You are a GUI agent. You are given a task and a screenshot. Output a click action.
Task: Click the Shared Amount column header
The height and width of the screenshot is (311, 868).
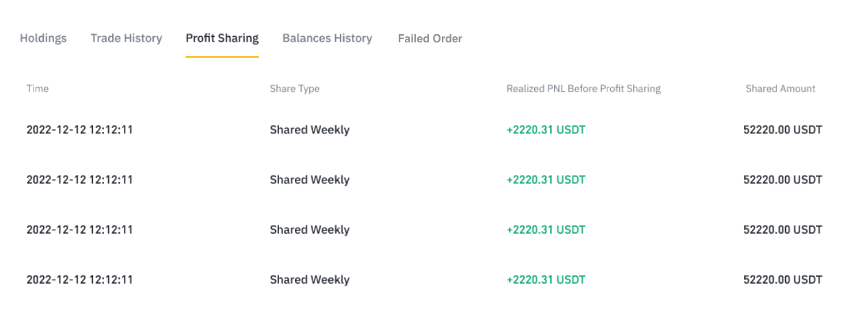pyautogui.click(x=780, y=89)
